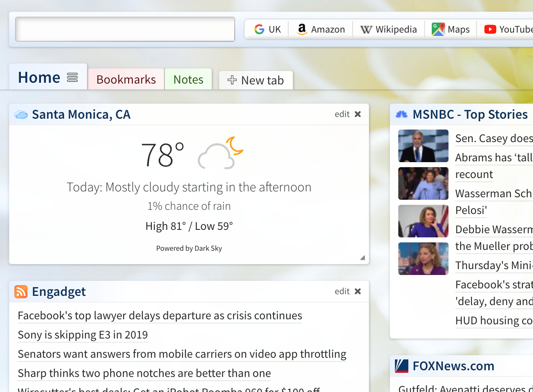The image size is (533, 392).
Task: Open the Engadget widget title link
Action: [x=59, y=291]
